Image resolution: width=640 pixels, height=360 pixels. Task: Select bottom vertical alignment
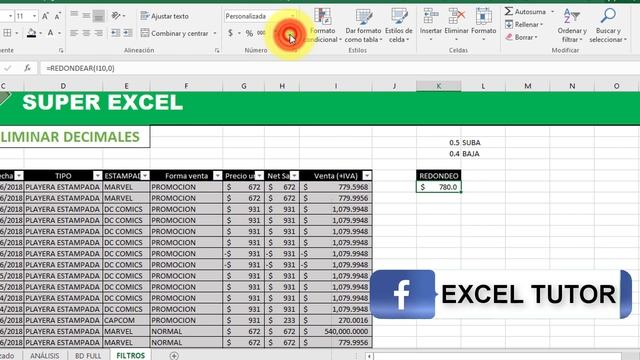click(x=98, y=16)
